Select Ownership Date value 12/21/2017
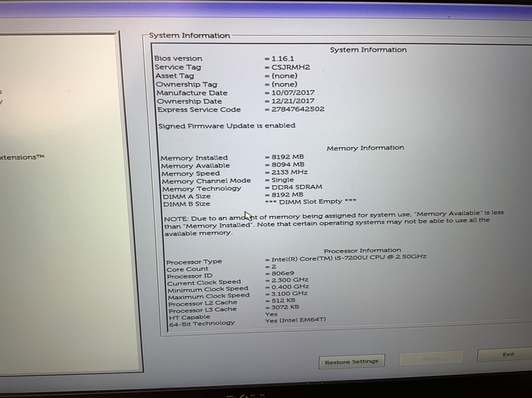 [293, 101]
